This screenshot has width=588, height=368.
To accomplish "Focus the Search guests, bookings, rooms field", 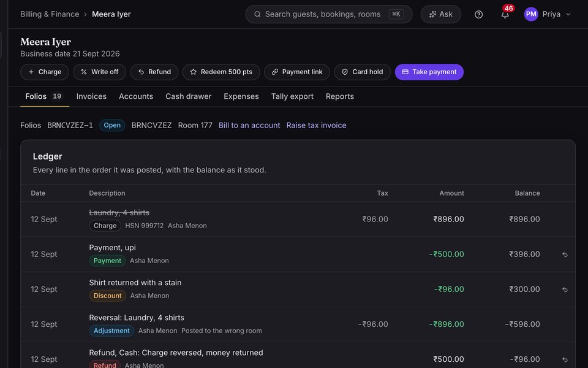I will (x=328, y=14).
